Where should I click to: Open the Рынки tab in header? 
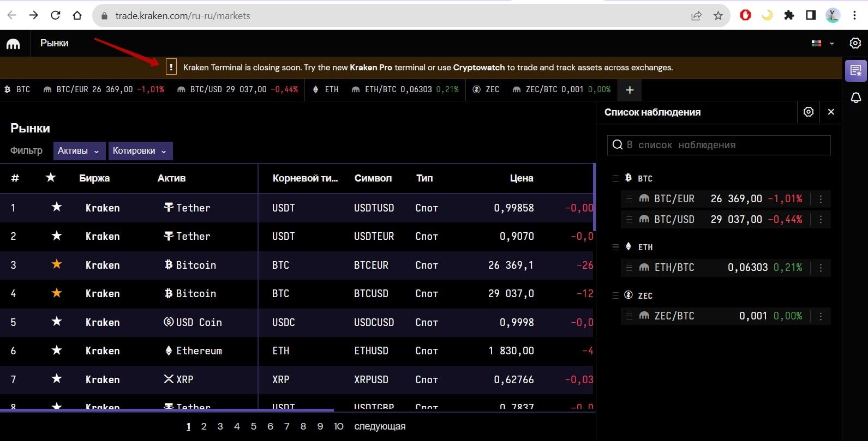click(55, 43)
